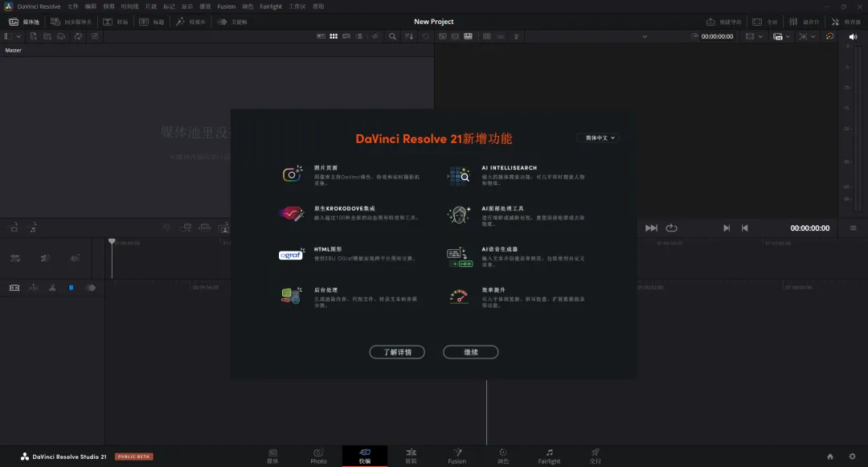Open the safe area guides dropdown
The height and width of the screenshot is (467, 868).
[807, 36]
